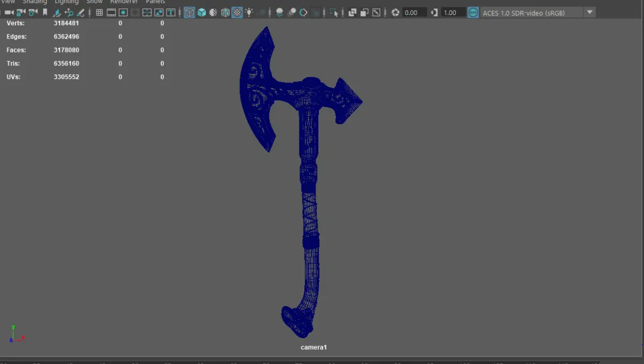The image size is (644, 364).
Task: Toggle the Use All Lights bulb icon
Action: pyautogui.click(x=249, y=12)
